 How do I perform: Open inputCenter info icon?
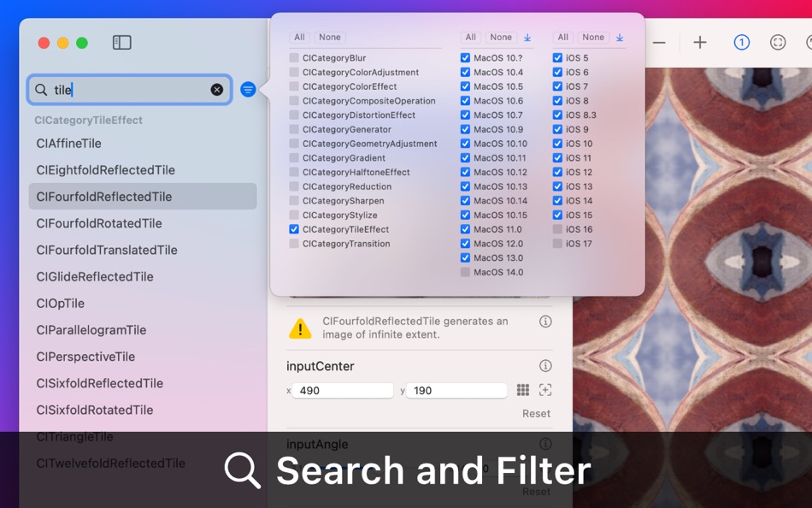pos(545,366)
